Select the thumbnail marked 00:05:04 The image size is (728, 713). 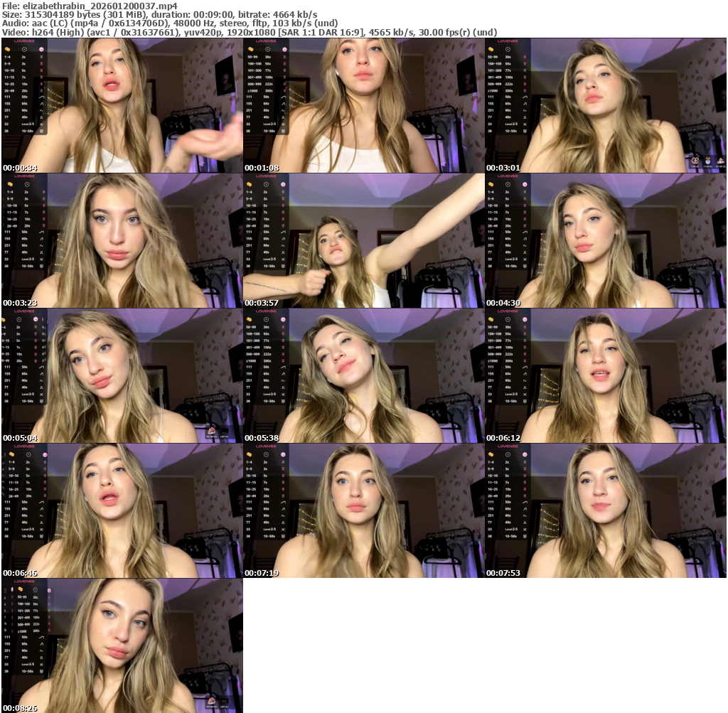[122, 375]
